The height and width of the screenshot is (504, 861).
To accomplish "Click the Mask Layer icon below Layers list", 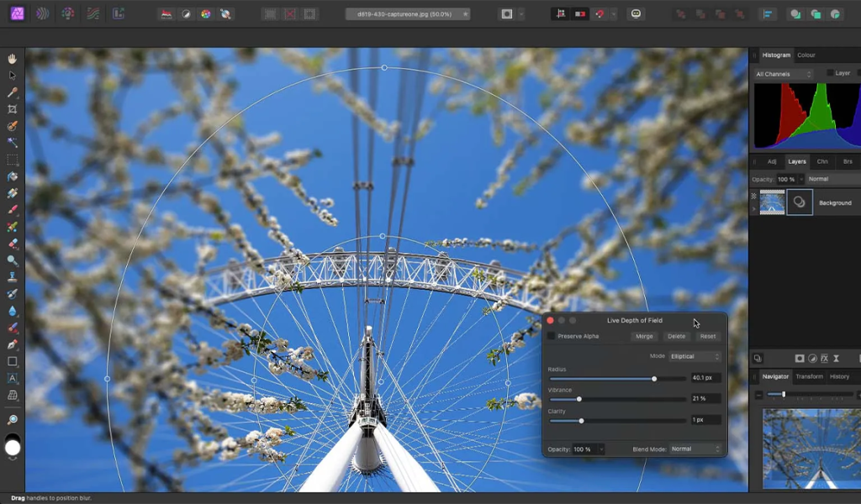I will 800,358.
